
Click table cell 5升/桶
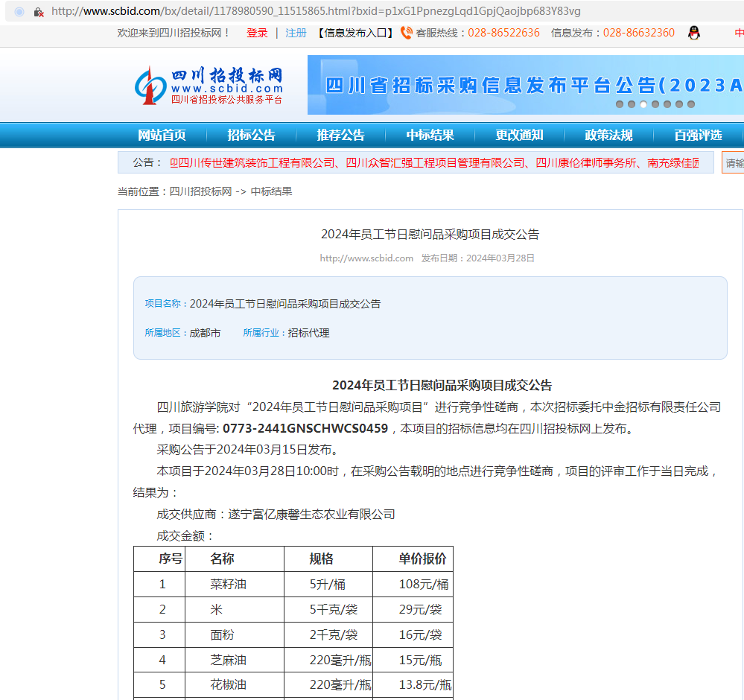328,585
